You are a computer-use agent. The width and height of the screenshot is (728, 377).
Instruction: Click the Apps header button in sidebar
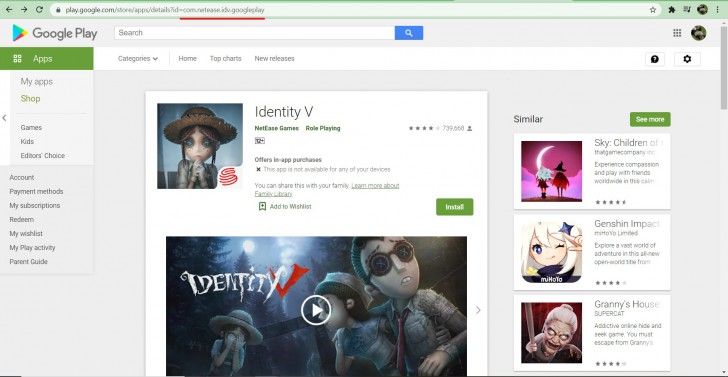point(46,58)
